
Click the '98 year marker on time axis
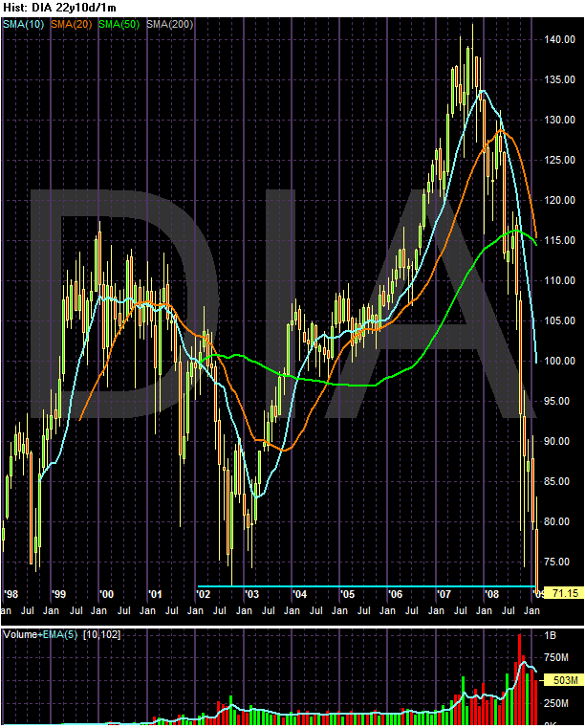point(11,594)
